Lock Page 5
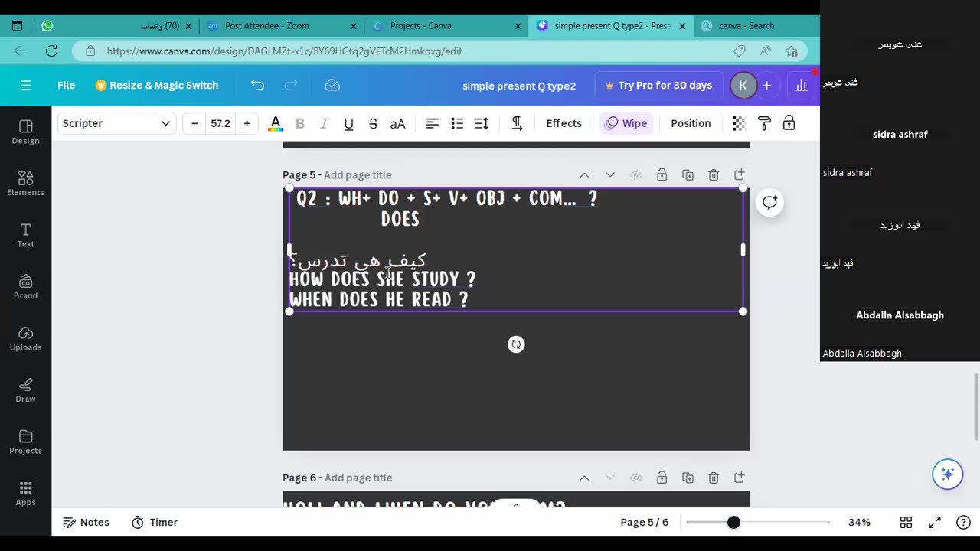 [661, 175]
